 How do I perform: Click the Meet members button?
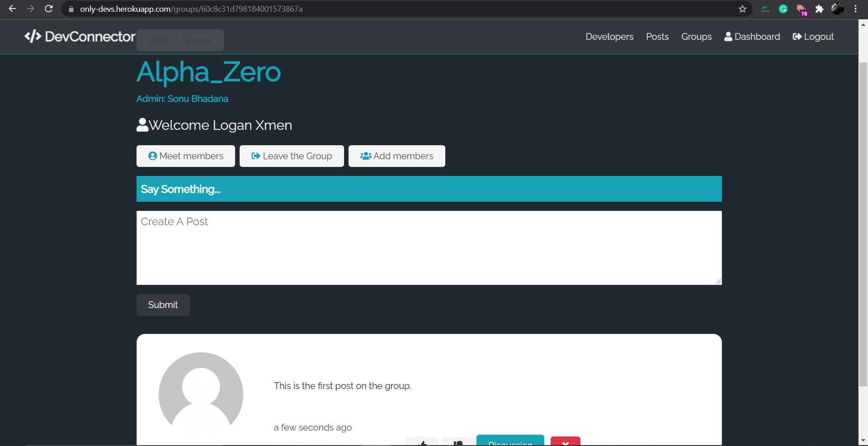[x=186, y=156]
